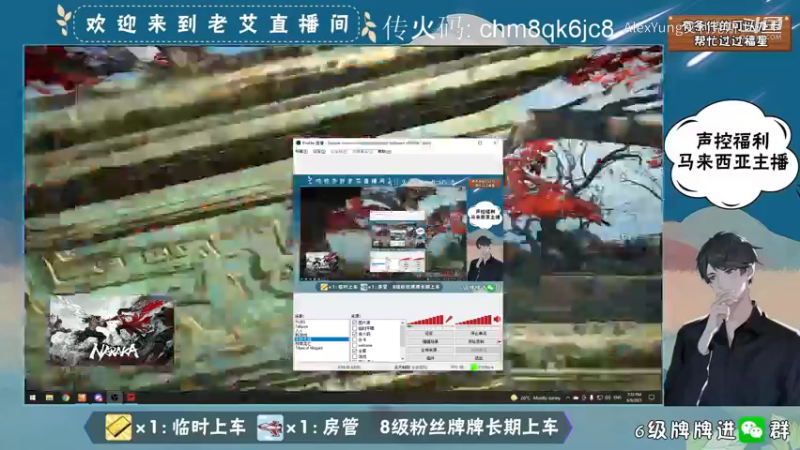The width and height of the screenshot is (800, 450).
Task: Click the 全域来源 global sources button
Action: pyautogui.click(x=430, y=350)
